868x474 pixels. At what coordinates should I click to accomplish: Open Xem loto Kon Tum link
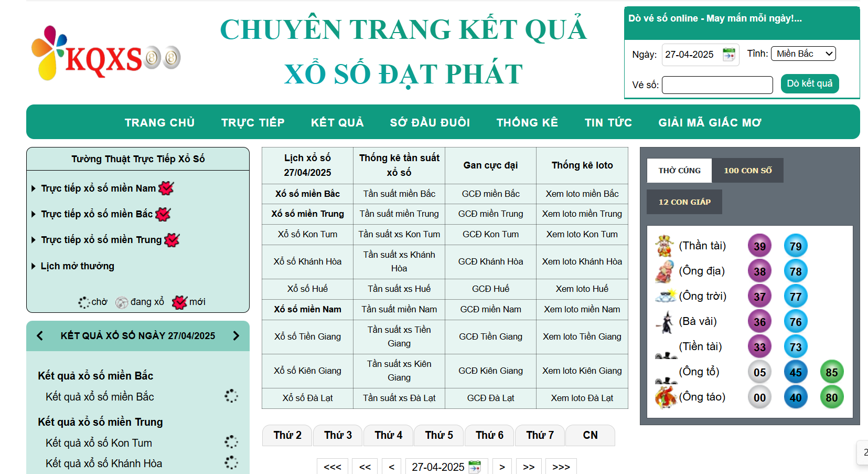tap(582, 234)
